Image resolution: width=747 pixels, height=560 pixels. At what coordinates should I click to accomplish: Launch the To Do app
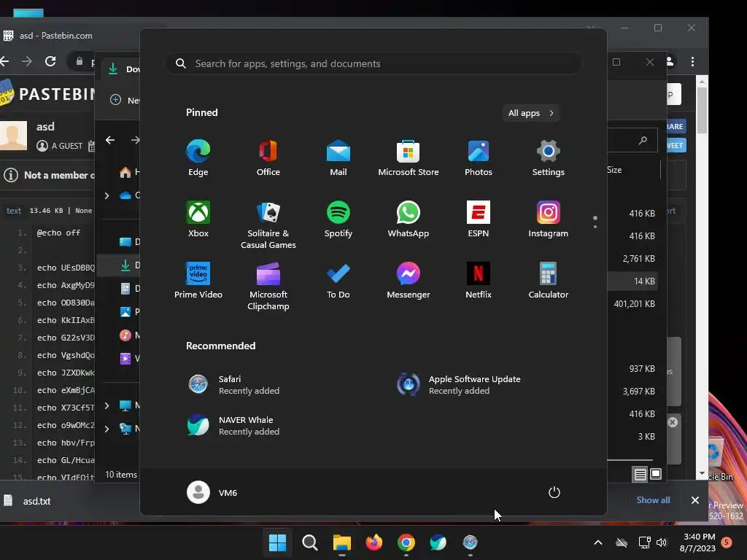point(338,281)
